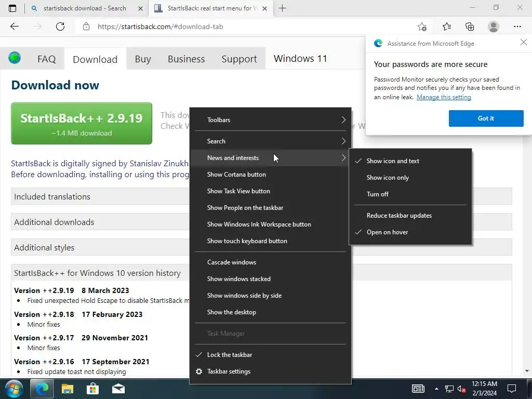Click the Got it button
532x399 pixels.
(486, 118)
